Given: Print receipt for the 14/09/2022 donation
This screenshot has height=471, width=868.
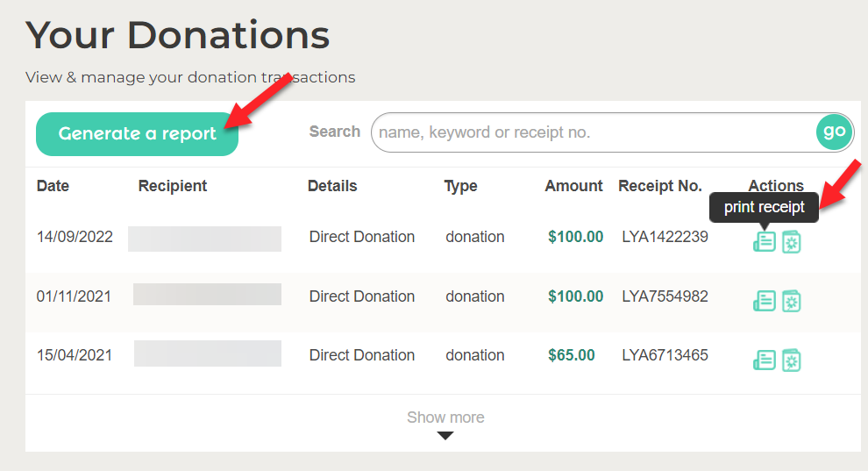Looking at the screenshot, I should coord(764,242).
